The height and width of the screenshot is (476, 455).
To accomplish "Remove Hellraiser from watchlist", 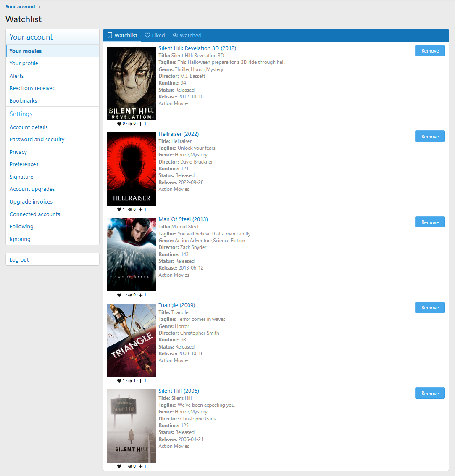I will (x=430, y=136).
